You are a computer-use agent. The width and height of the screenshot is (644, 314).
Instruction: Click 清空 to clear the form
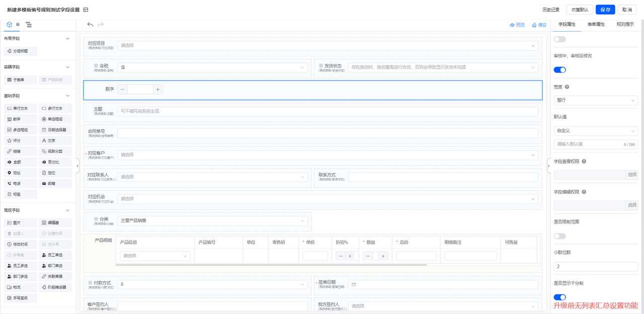coord(539,25)
